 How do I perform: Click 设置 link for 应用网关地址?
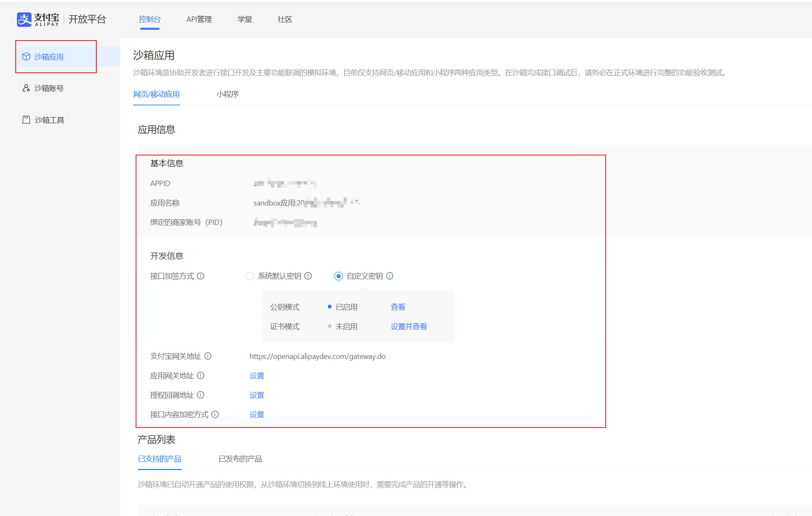[257, 376]
